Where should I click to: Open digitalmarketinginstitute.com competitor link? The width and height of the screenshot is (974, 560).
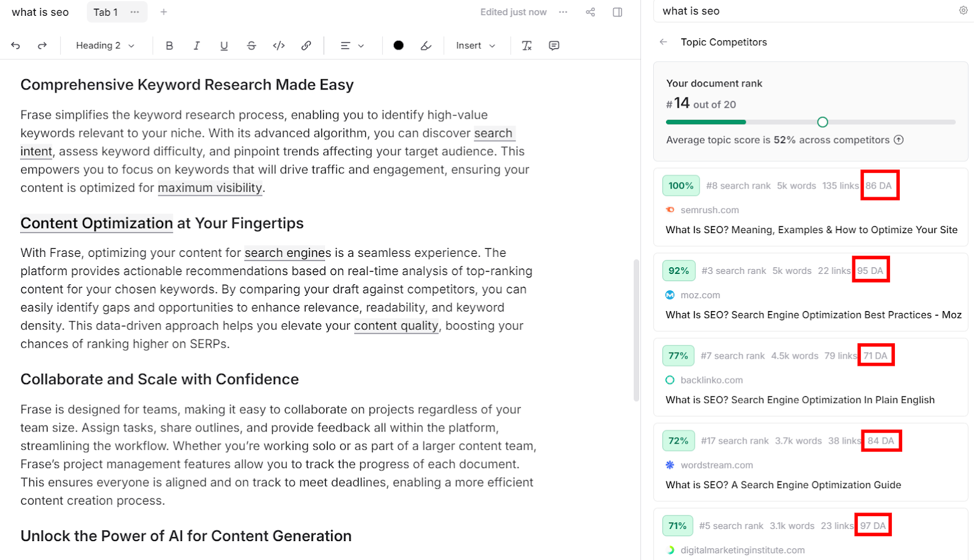pyautogui.click(x=743, y=550)
